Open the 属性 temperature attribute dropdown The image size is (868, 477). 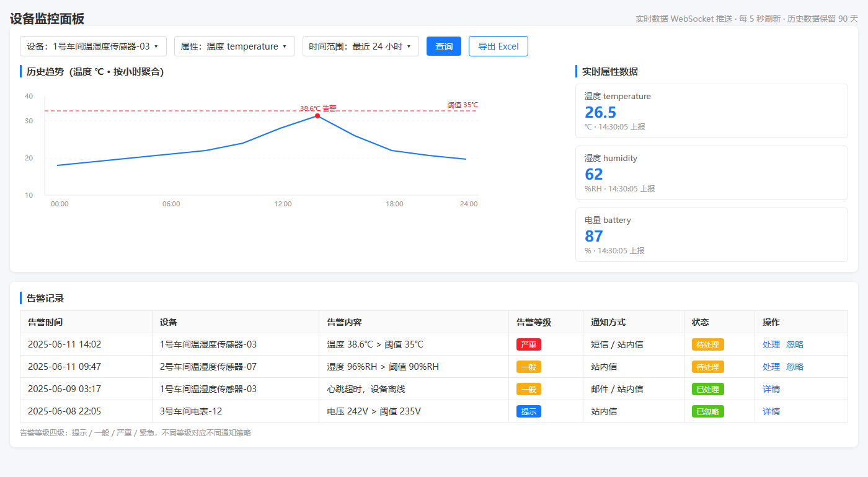pyautogui.click(x=234, y=46)
